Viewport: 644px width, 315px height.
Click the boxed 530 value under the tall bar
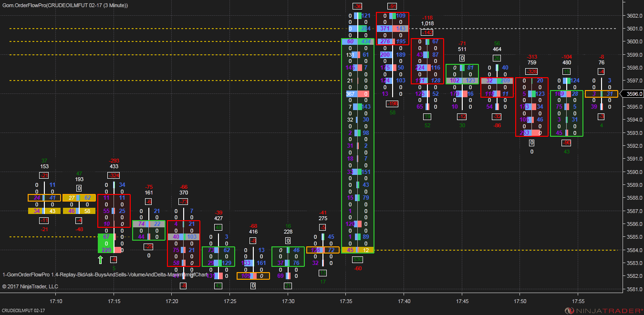click(x=358, y=260)
